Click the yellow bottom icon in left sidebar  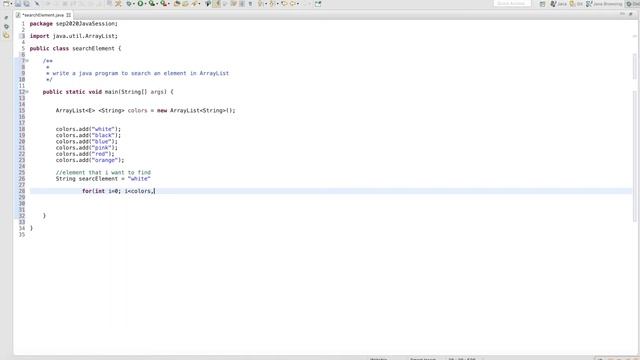(x=6, y=36)
